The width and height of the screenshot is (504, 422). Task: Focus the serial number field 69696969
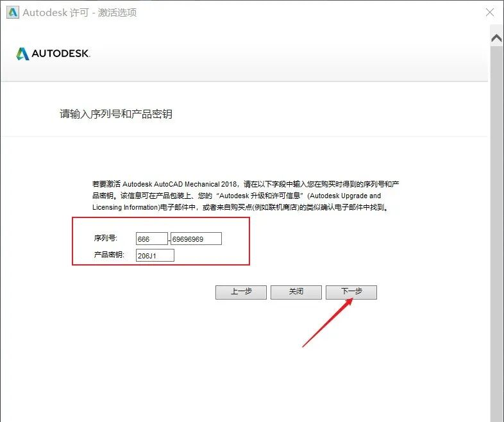[x=196, y=239]
